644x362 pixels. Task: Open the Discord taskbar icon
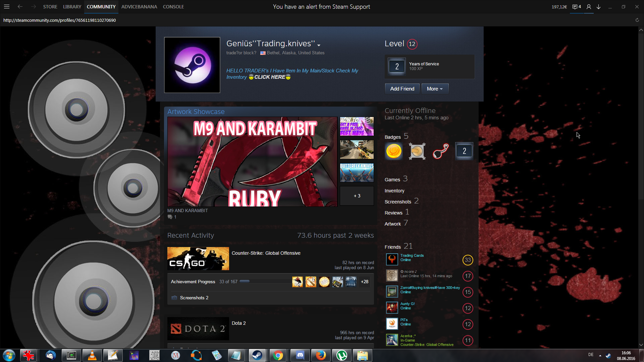coord(300,355)
